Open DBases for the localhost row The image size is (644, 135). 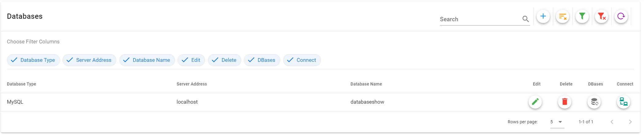pos(594,102)
